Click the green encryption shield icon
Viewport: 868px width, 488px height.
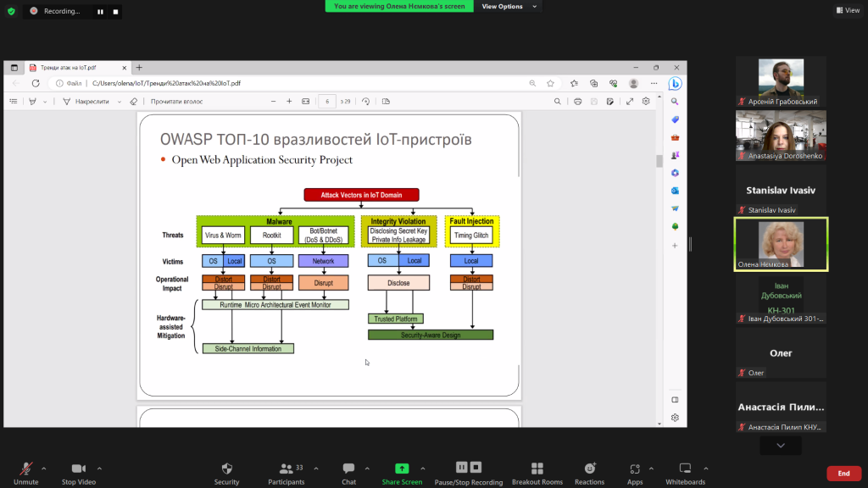point(11,11)
